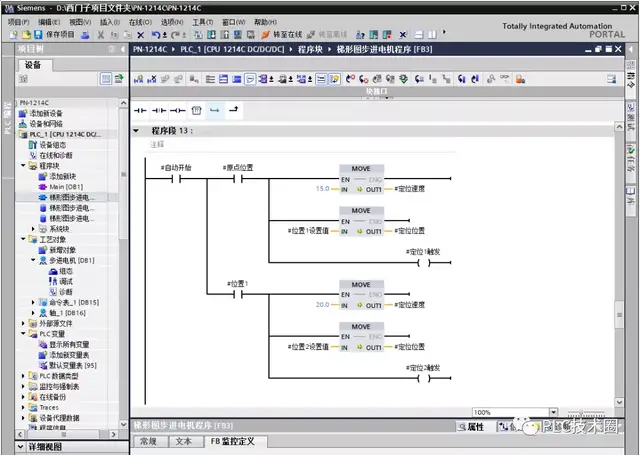The height and width of the screenshot is (455, 640).
Task: Collapse 程序段 13 network
Action: pyautogui.click(x=136, y=131)
